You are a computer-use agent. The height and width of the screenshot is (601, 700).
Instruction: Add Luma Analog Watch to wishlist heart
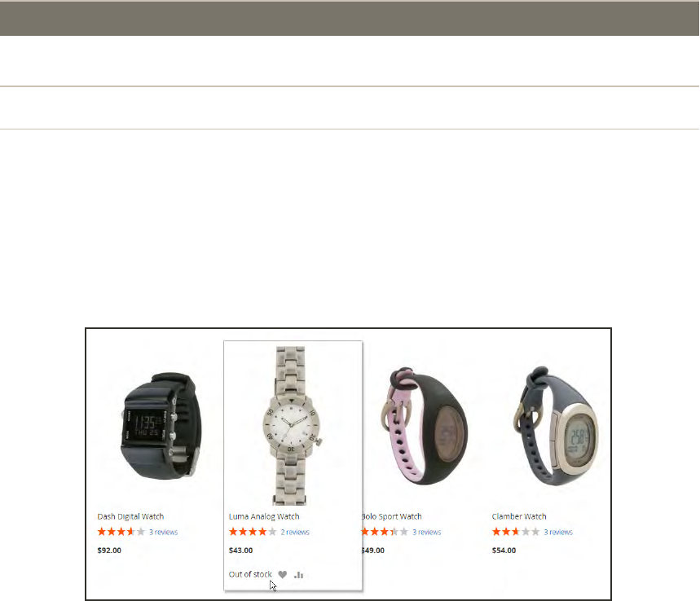tap(282, 575)
